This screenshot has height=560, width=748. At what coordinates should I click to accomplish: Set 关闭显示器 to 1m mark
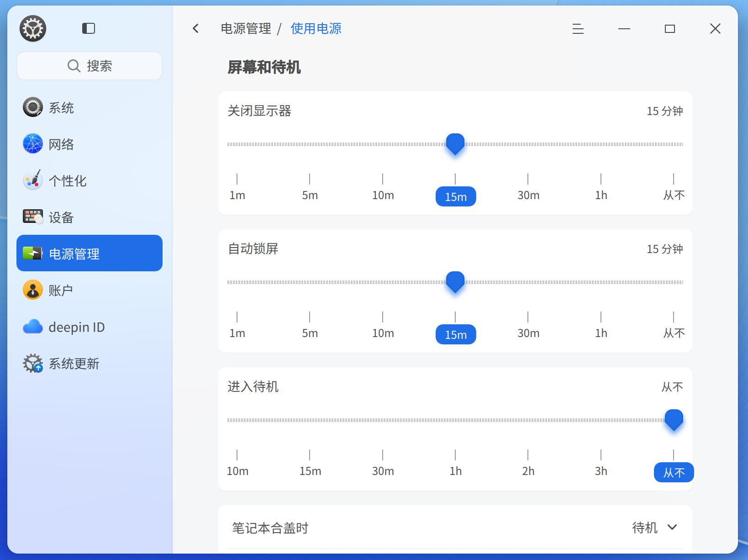point(237,195)
